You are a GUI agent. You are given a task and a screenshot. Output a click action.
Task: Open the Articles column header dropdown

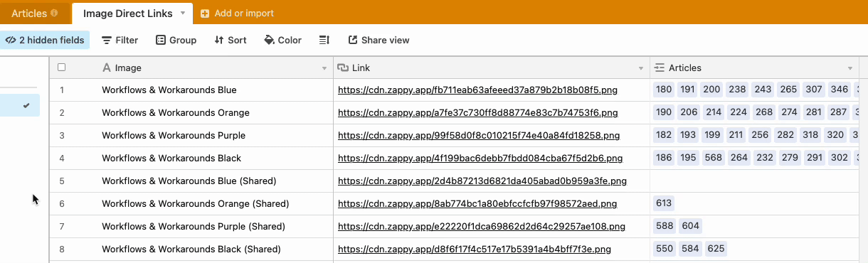click(850, 68)
